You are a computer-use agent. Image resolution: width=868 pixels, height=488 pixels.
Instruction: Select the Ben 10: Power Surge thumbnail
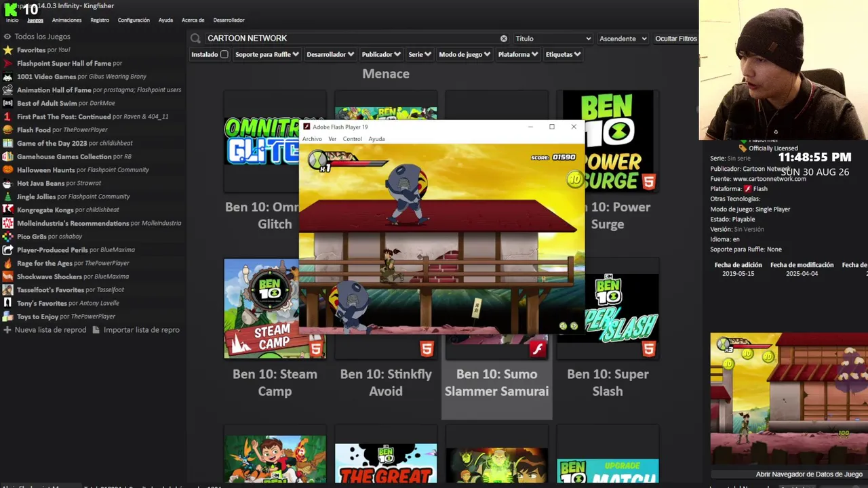608,141
